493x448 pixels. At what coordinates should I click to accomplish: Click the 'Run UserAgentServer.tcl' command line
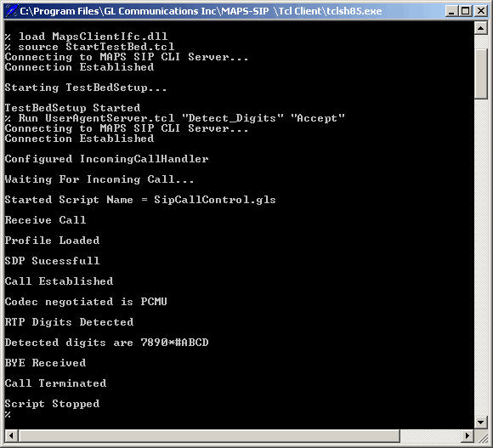(x=175, y=118)
